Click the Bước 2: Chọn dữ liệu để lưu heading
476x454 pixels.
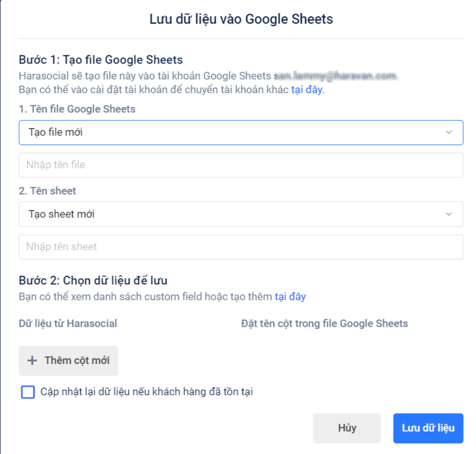93,281
